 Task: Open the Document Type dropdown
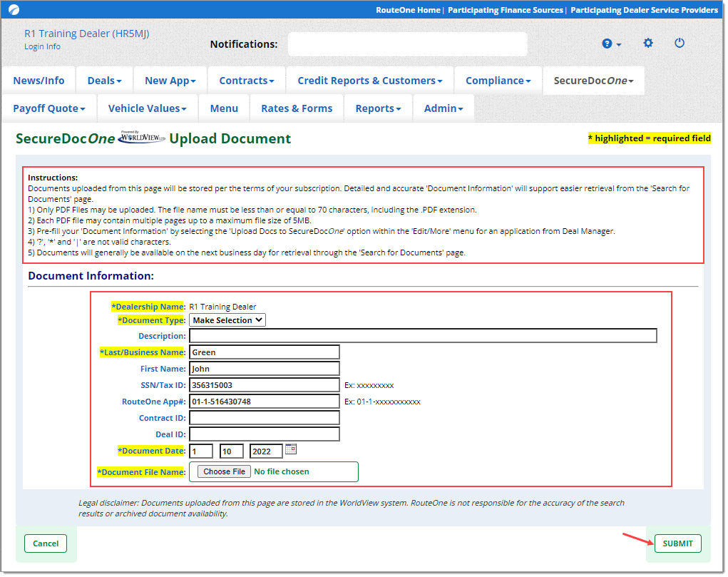(x=227, y=320)
